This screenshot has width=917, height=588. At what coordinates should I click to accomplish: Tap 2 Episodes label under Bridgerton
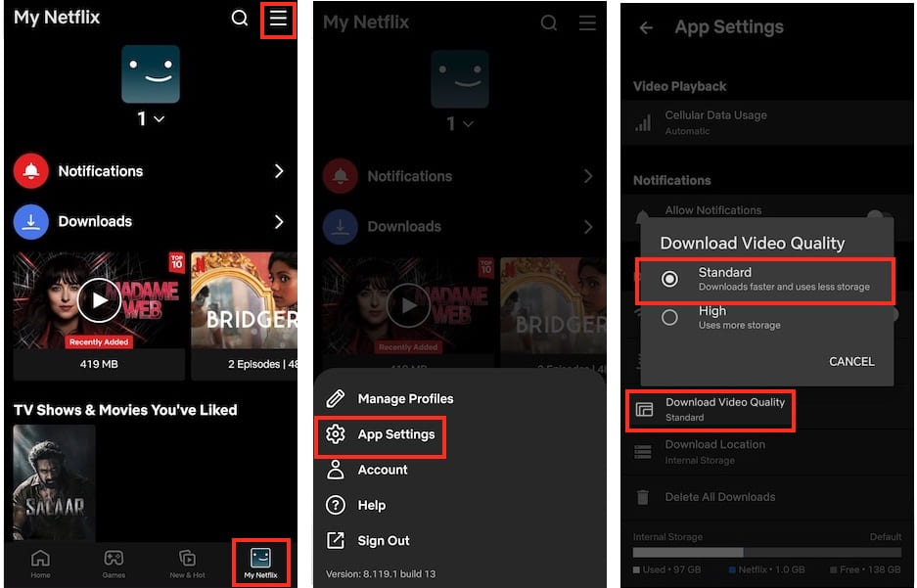(x=262, y=364)
